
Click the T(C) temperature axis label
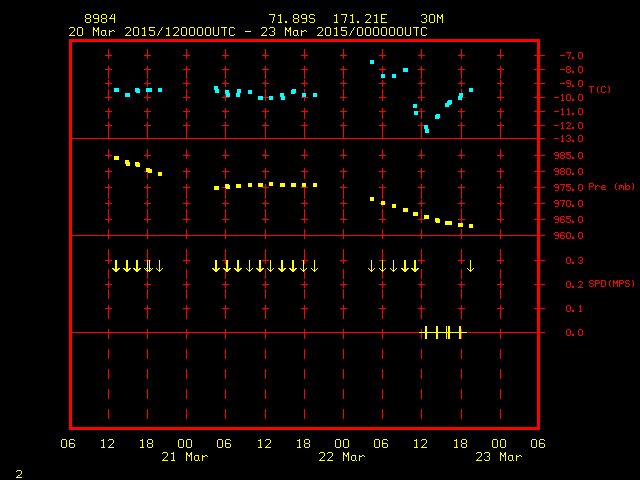(600, 89)
